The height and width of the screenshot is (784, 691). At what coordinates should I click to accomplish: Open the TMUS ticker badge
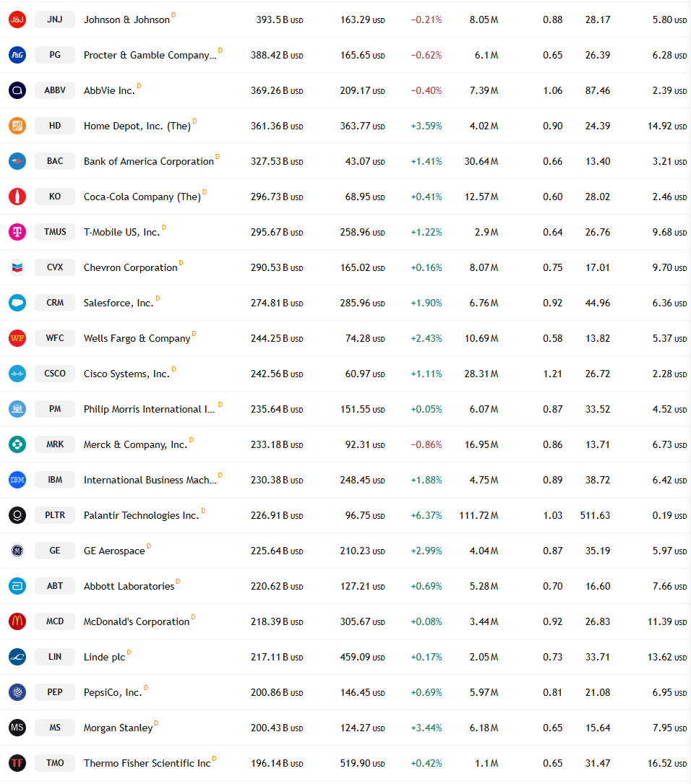55,232
